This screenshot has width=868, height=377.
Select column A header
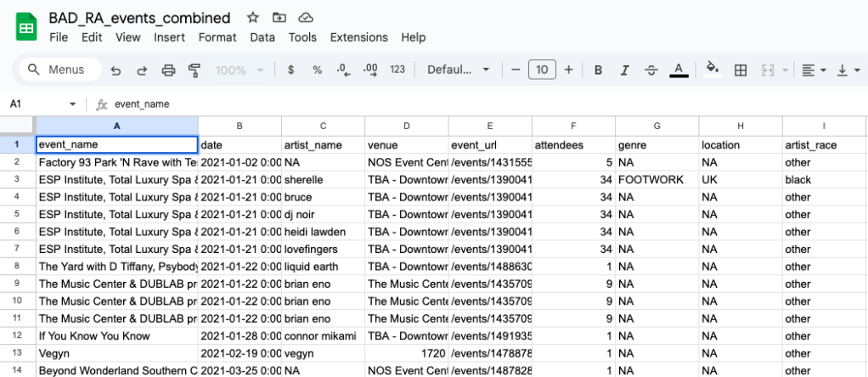tap(117, 126)
